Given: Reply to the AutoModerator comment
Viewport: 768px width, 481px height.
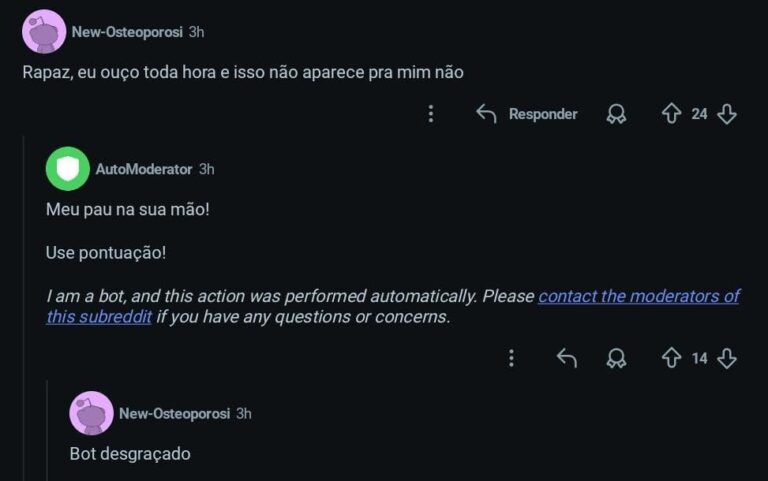Looking at the screenshot, I should point(567,358).
